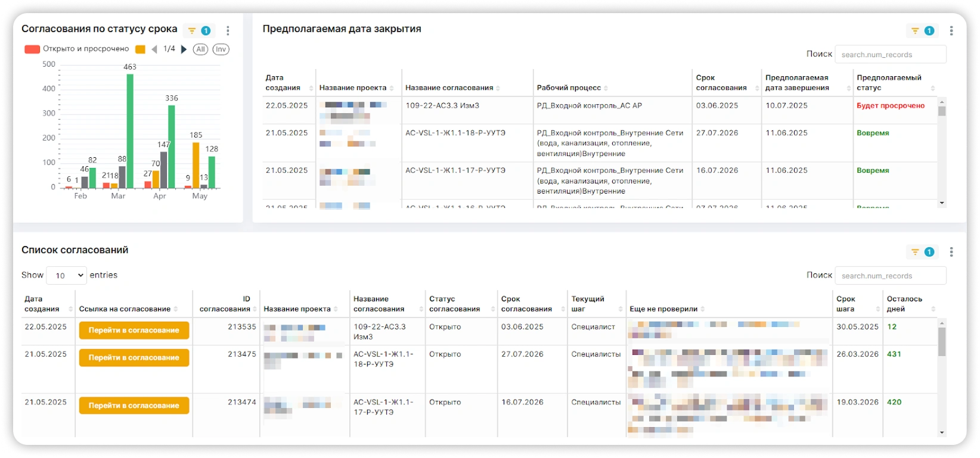980x458 pixels.
Task: Click filter icon in Список согласований panel
Action: (915, 252)
